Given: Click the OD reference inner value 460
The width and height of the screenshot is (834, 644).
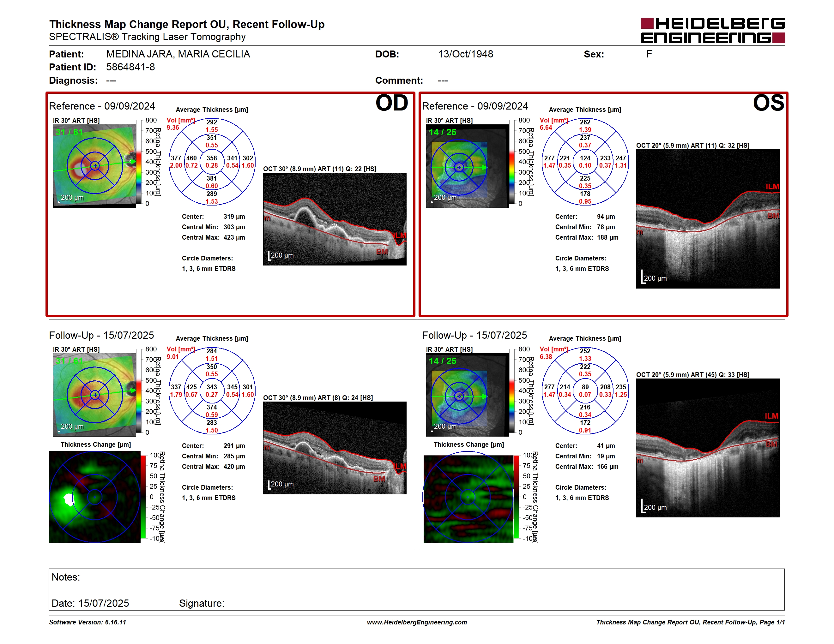Looking at the screenshot, I should 191,158.
